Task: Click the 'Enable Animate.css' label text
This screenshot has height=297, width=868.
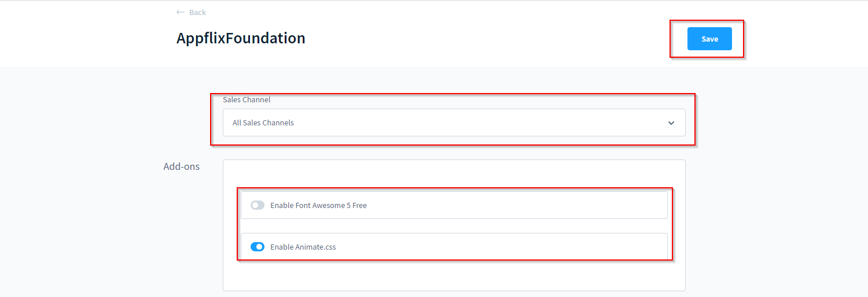Action: [303, 247]
